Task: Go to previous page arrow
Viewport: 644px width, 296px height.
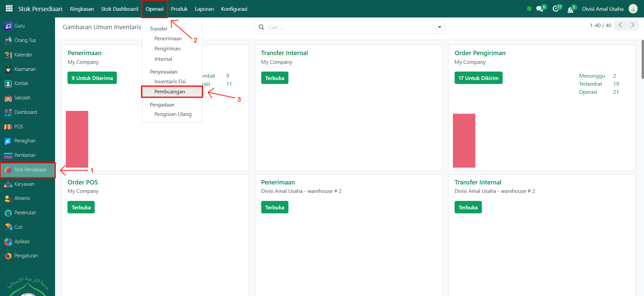Action: pos(620,25)
